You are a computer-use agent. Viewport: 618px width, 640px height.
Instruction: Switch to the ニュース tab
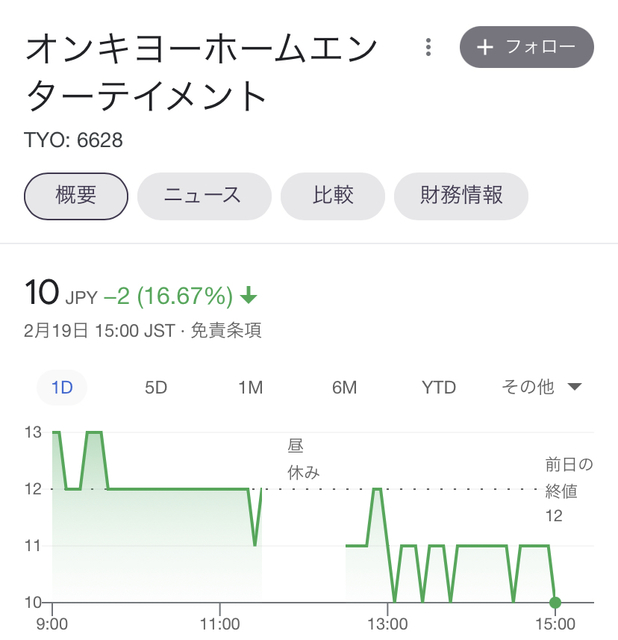[204, 196]
